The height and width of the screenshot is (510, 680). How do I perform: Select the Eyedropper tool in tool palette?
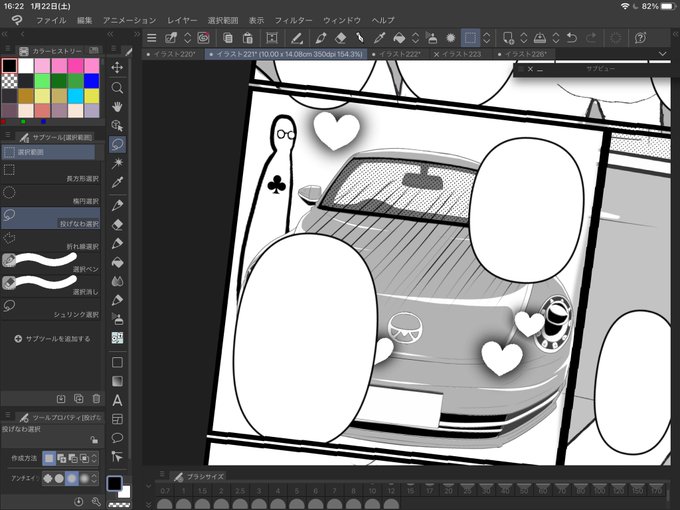click(x=117, y=181)
